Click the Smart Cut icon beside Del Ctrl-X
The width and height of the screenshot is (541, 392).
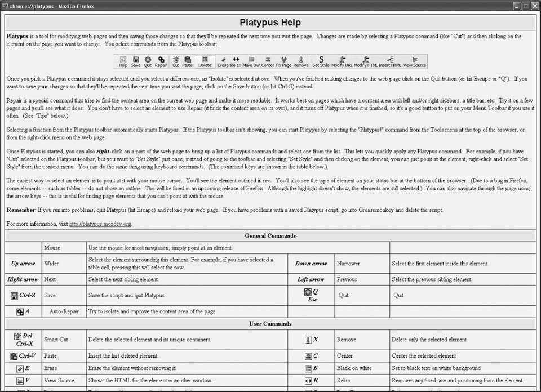point(17,336)
